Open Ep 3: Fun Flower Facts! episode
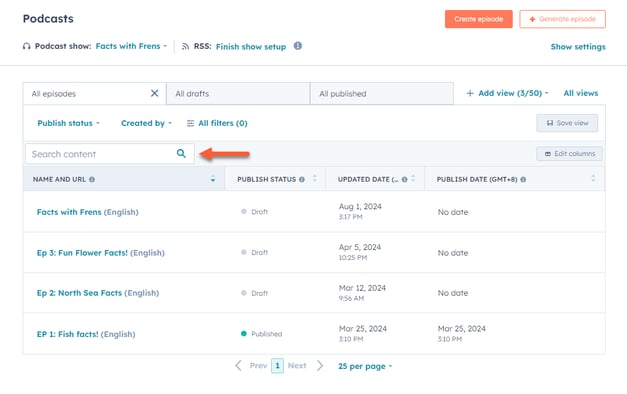 click(x=82, y=253)
